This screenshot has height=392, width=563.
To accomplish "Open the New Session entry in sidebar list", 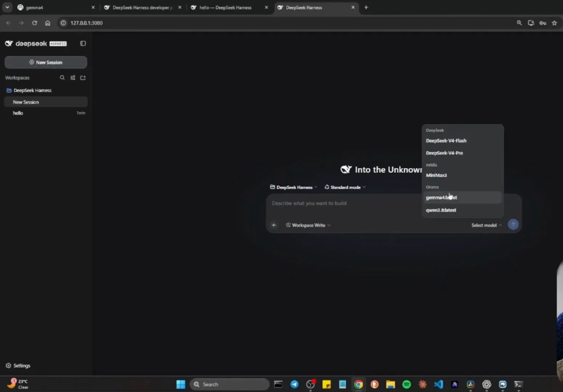I will pos(46,102).
